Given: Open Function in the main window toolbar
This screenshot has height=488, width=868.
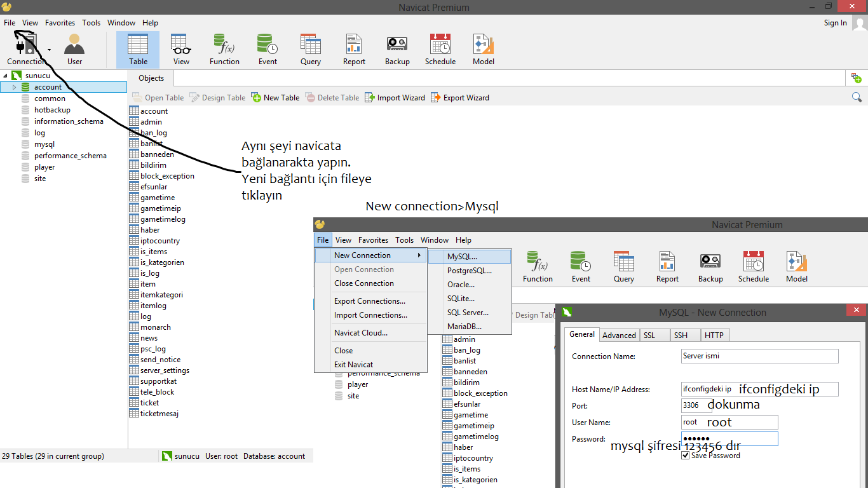Looking at the screenshot, I should [224, 50].
